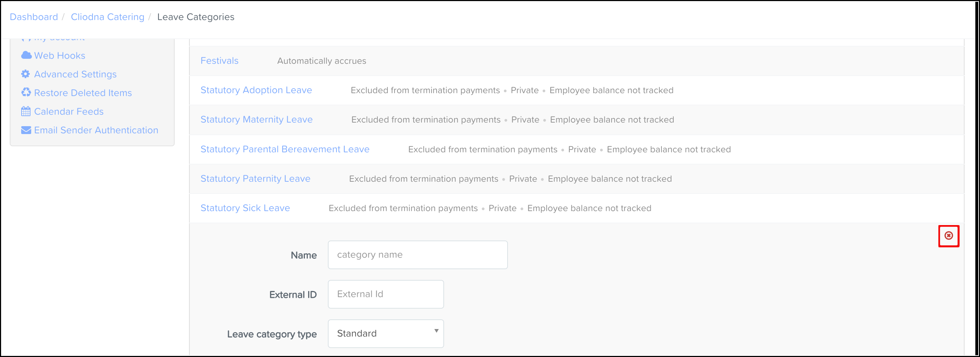The image size is (980, 357).
Task: Edit Statutory Adoption Leave category
Action: point(256,90)
